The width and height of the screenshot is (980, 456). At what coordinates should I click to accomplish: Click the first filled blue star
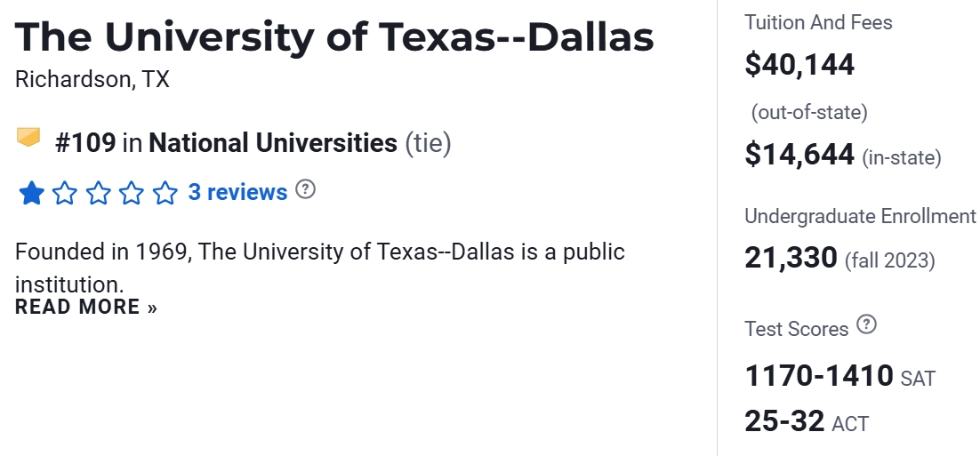(31, 193)
